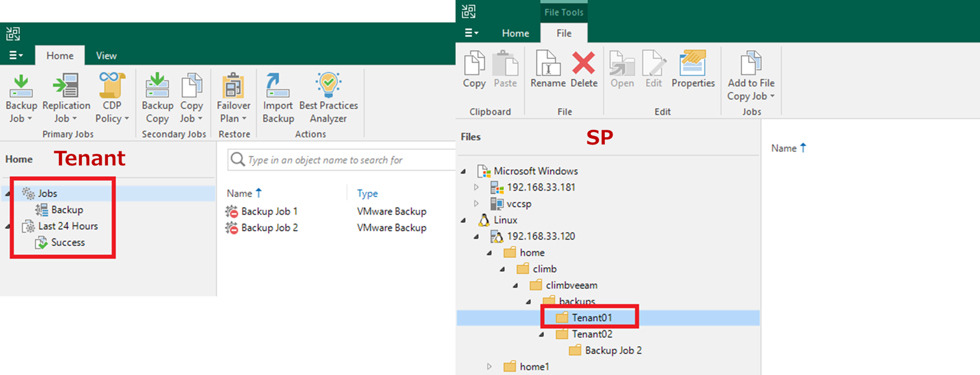
Task: Click into the object name search field
Action: [342, 160]
